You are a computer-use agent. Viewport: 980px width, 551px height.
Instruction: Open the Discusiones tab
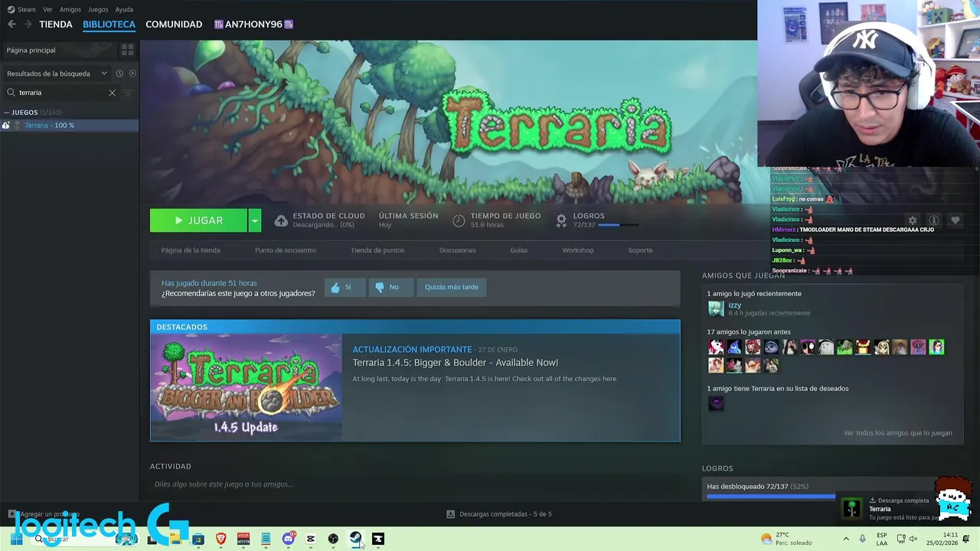(x=458, y=250)
